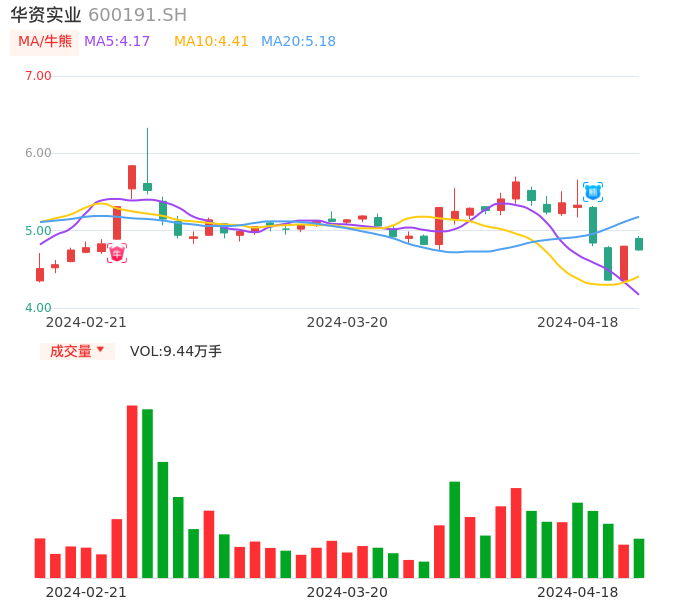The width and height of the screenshot is (686, 606).
Task: Click the pink bull marker icon on chart
Action: pyautogui.click(x=117, y=254)
